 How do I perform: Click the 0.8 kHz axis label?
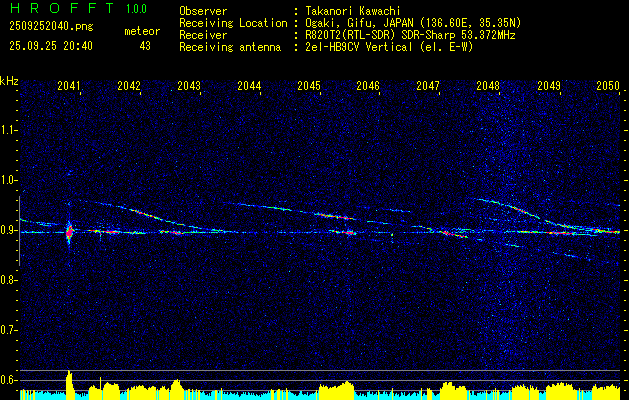coord(8,280)
